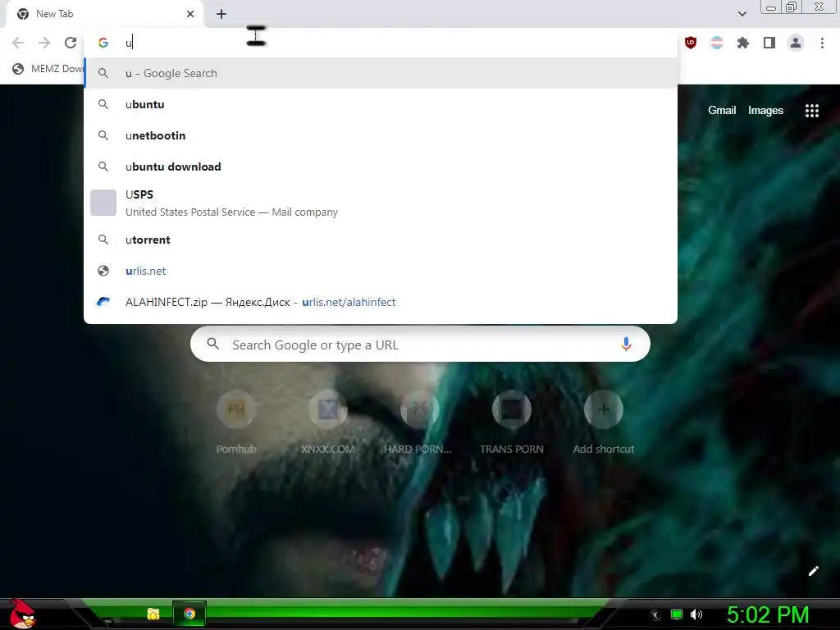
Task: Click the USPS suggestion thumbnail
Action: 103,203
